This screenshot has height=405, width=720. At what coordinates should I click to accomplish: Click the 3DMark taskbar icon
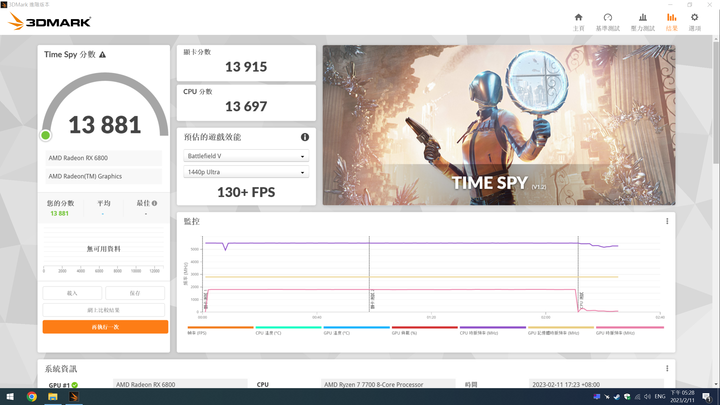click(73, 396)
